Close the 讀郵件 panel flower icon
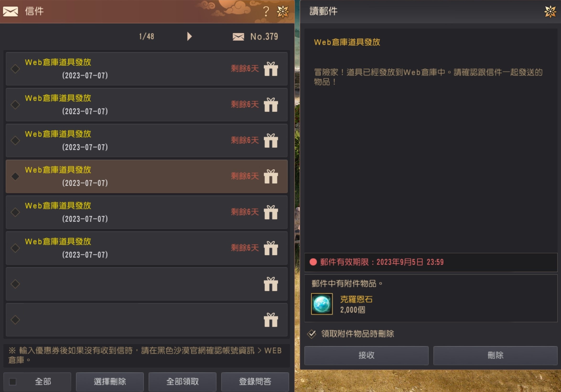This screenshot has height=392, width=561. 550,11
